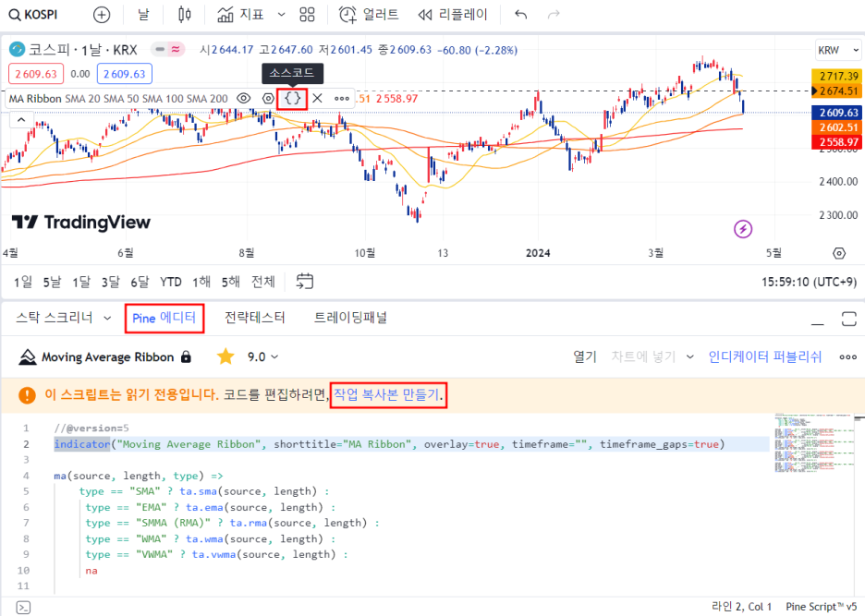Select the 3달 date range
865x616 pixels.
click(x=110, y=283)
